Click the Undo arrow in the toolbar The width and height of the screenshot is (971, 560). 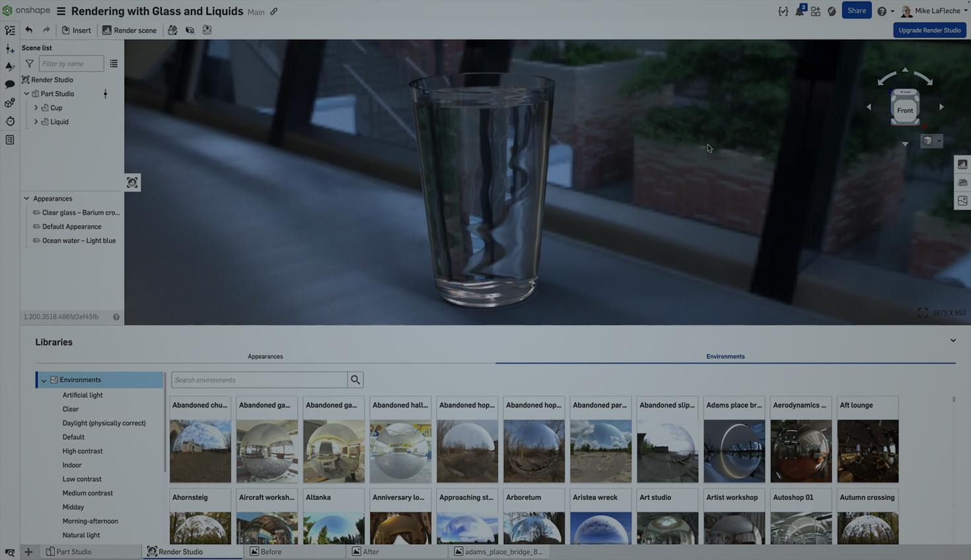(28, 30)
